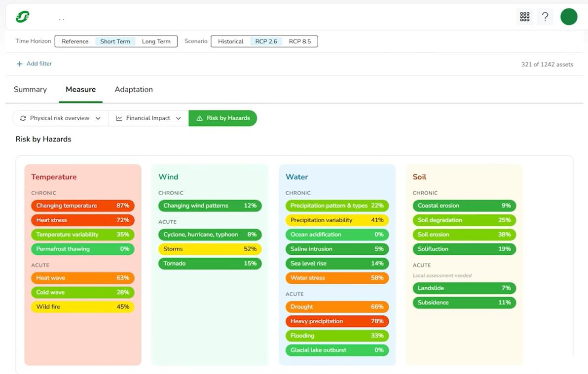Click the chart icon on Financial Impact

[119, 118]
